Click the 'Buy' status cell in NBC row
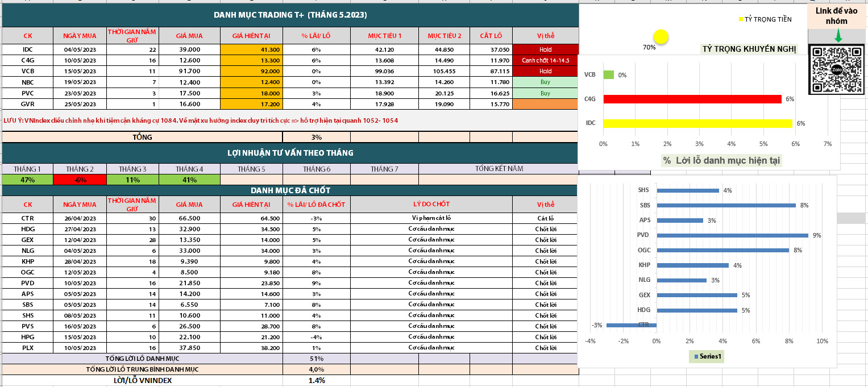Screen dimensions: 868x387 tap(545, 82)
